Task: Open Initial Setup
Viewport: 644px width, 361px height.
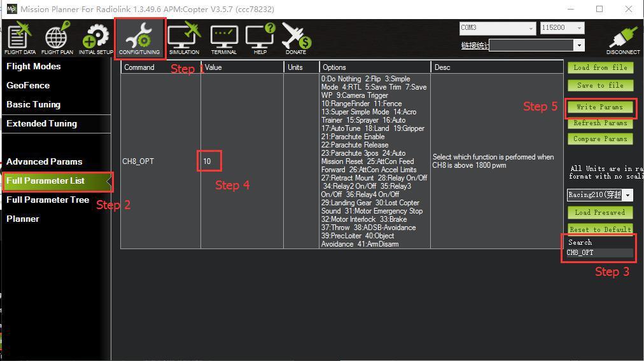Action: 95,38
